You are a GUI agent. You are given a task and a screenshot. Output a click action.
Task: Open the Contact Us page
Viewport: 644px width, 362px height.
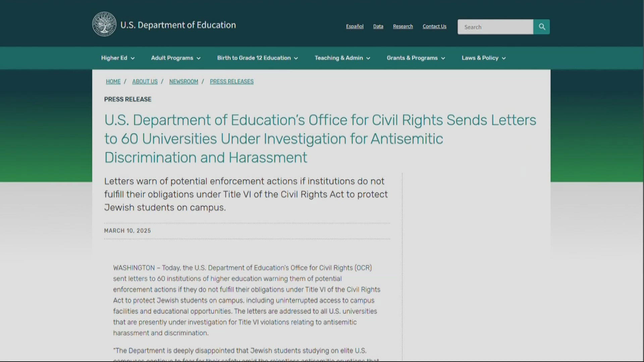434,26
